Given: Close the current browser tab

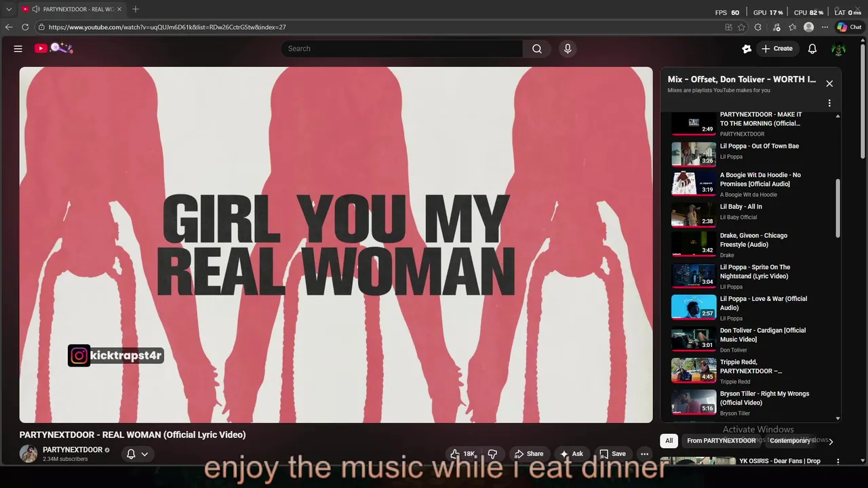Looking at the screenshot, I should tap(119, 9).
